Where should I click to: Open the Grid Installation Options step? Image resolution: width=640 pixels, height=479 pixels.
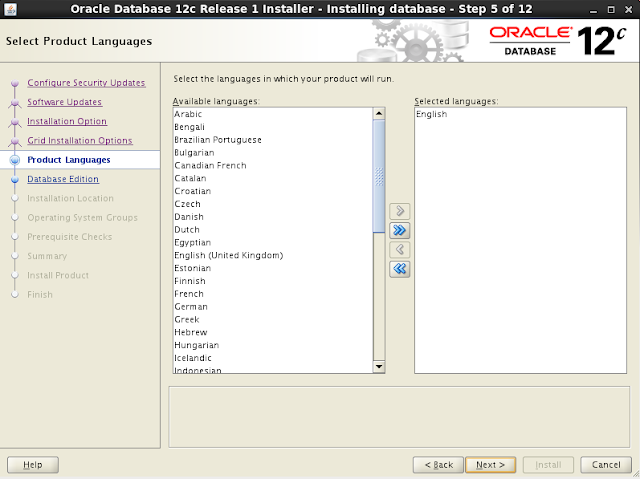click(x=80, y=140)
